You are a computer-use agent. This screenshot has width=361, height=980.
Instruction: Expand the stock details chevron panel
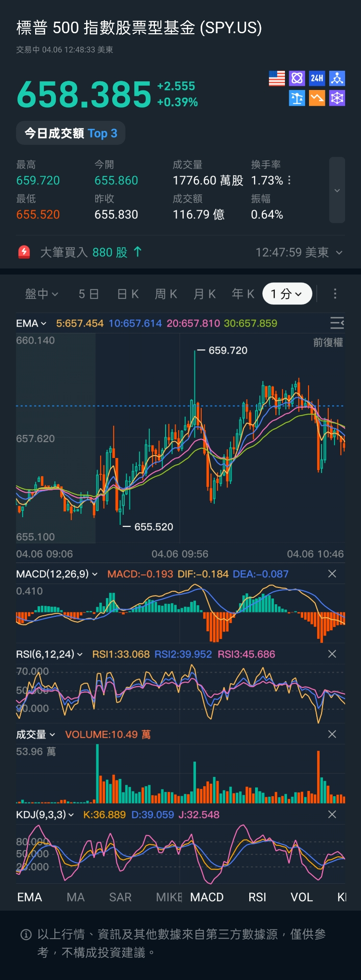[x=337, y=190]
